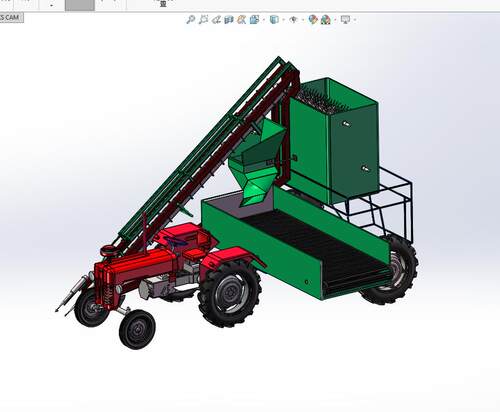
Task: Open the Display Style cube icon
Action: point(274,20)
